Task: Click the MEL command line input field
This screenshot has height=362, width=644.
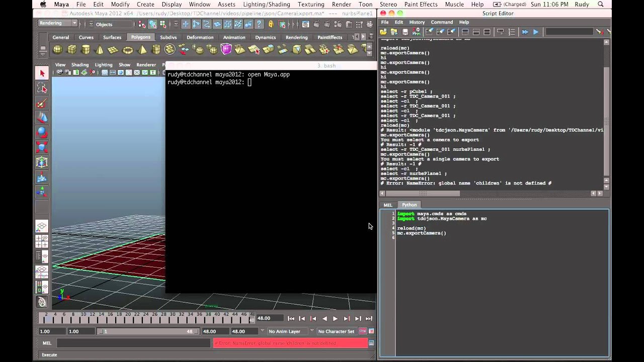Action: (133, 343)
